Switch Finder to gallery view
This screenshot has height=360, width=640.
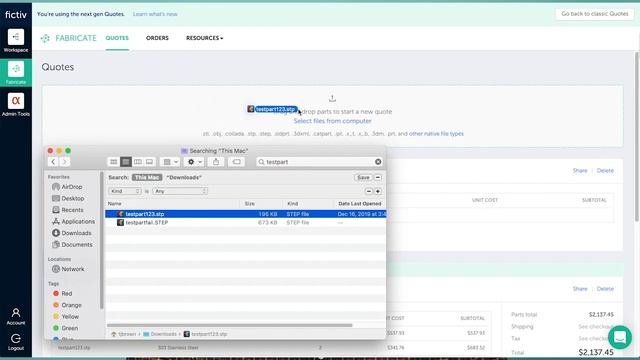149,162
